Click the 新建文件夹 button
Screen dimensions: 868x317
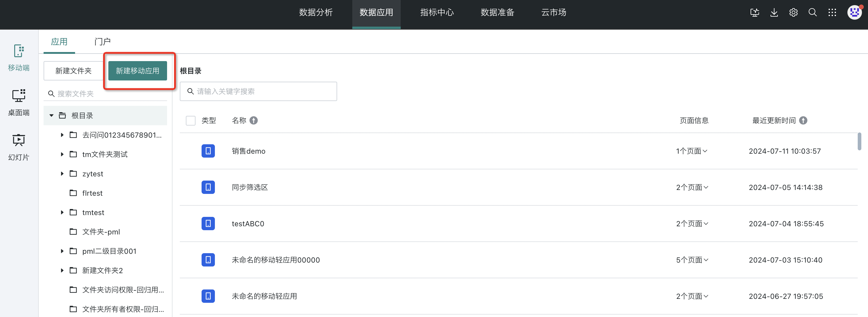(73, 71)
